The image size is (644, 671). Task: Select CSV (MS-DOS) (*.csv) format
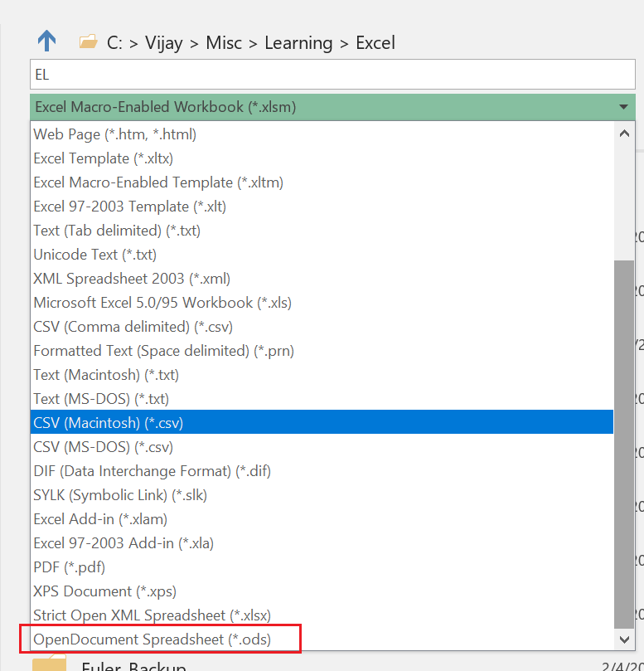coord(322,447)
